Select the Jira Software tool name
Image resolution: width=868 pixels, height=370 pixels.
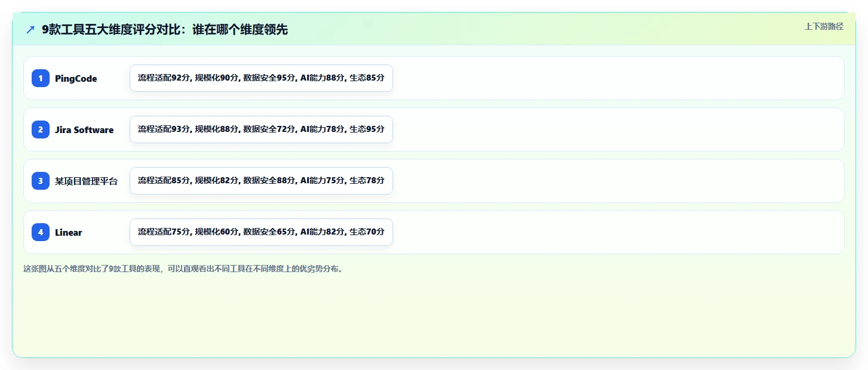[x=84, y=130]
